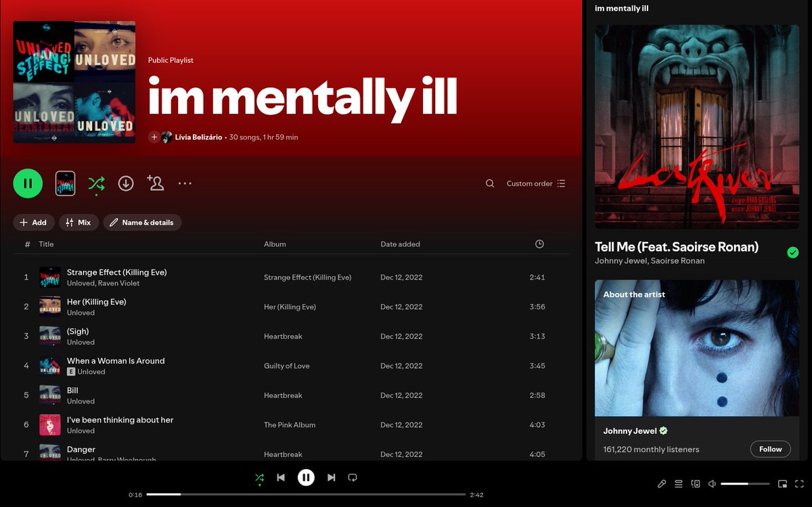
Task: Open the lyrics microphone icon
Action: tap(662, 484)
